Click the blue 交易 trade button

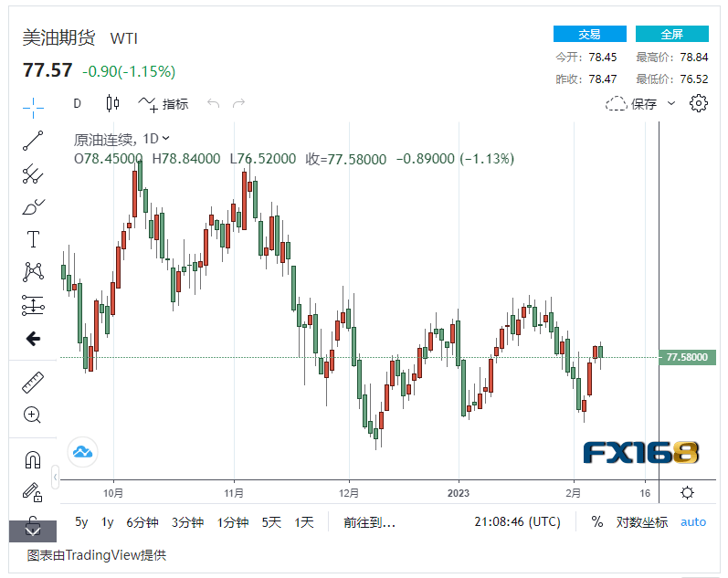coord(589,34)
